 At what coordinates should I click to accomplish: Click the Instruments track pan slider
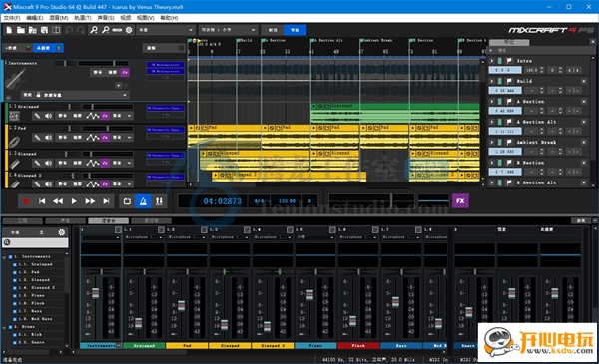pos(65,63)
